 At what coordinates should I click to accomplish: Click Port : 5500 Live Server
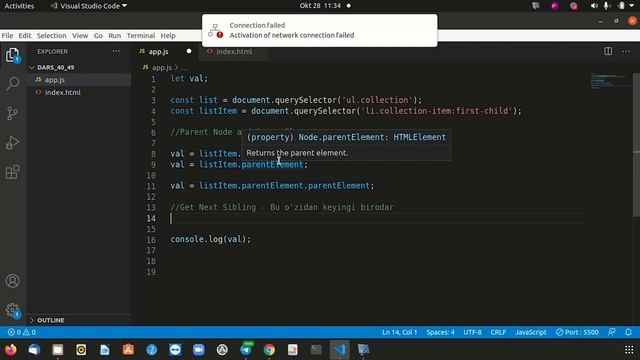point(577,332)
